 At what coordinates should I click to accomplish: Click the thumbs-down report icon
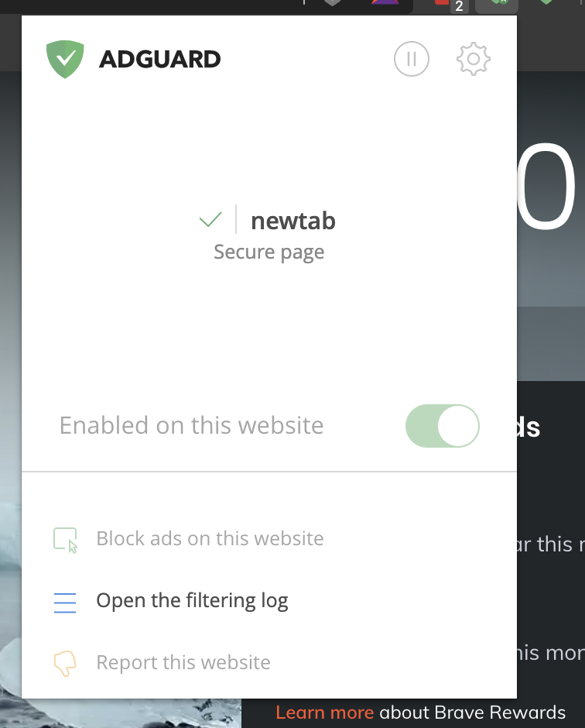pos(65,662)
